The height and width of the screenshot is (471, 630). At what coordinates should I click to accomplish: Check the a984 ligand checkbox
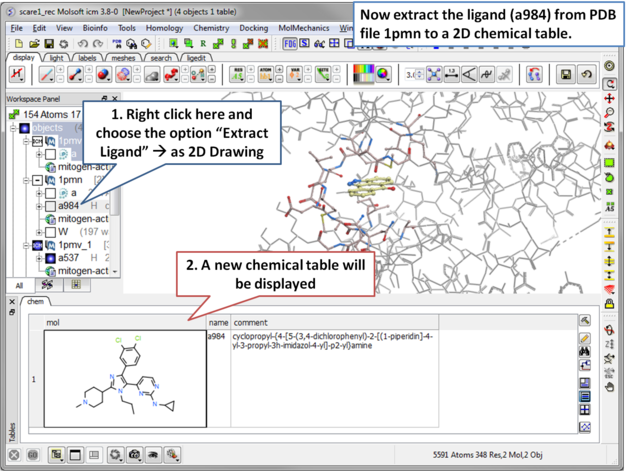click(x=49, y=206)
